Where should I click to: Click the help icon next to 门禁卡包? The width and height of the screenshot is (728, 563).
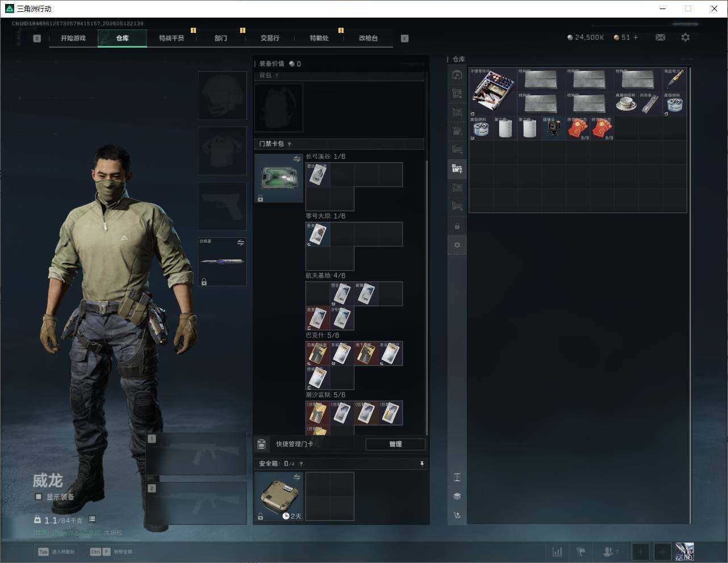(290, 144)
